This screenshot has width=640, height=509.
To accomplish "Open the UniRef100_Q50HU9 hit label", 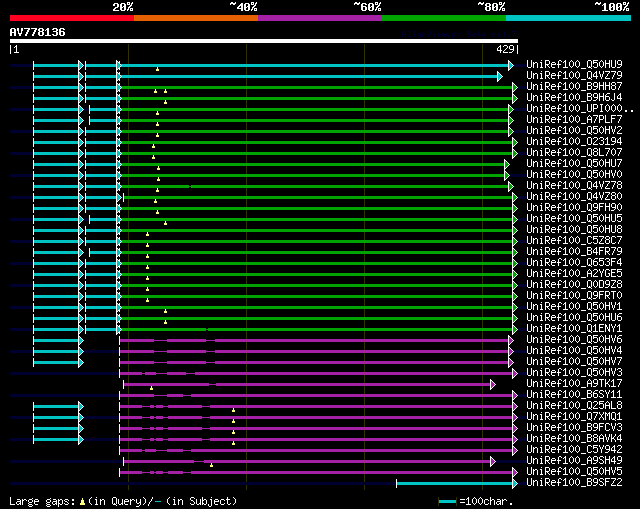I will [x=574, y=64].
